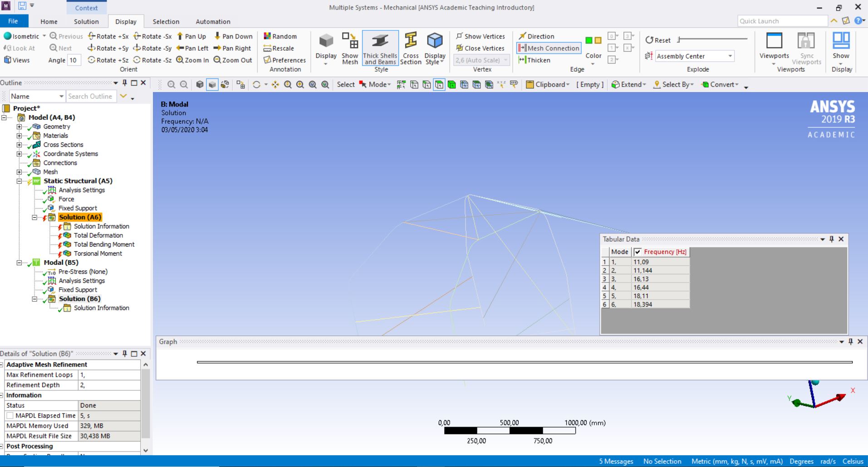868x467 pixels.
Task: Click the Views button
Action: [17, 60]
